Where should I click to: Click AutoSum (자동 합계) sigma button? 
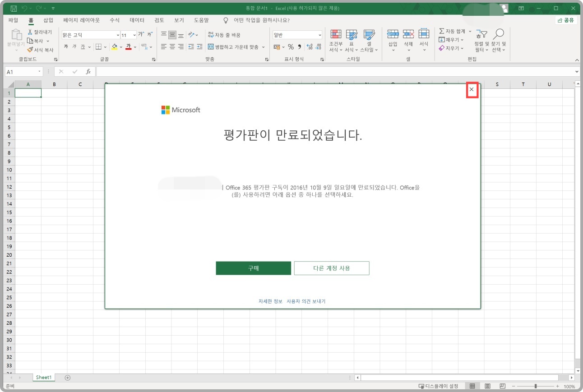pos(452,31)
